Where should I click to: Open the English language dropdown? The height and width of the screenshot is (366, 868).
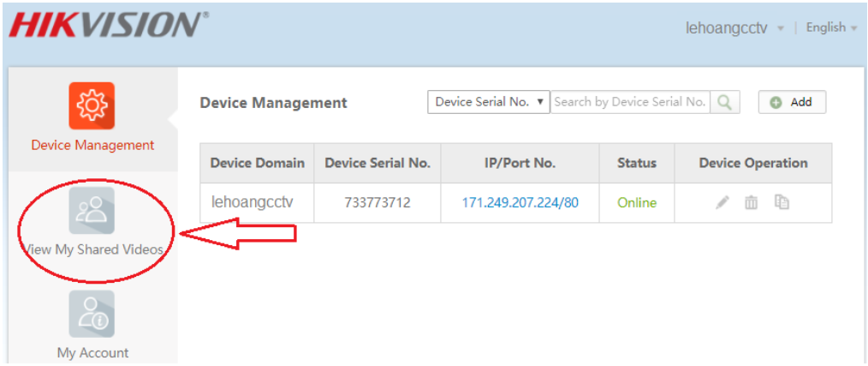pos(831,28)
